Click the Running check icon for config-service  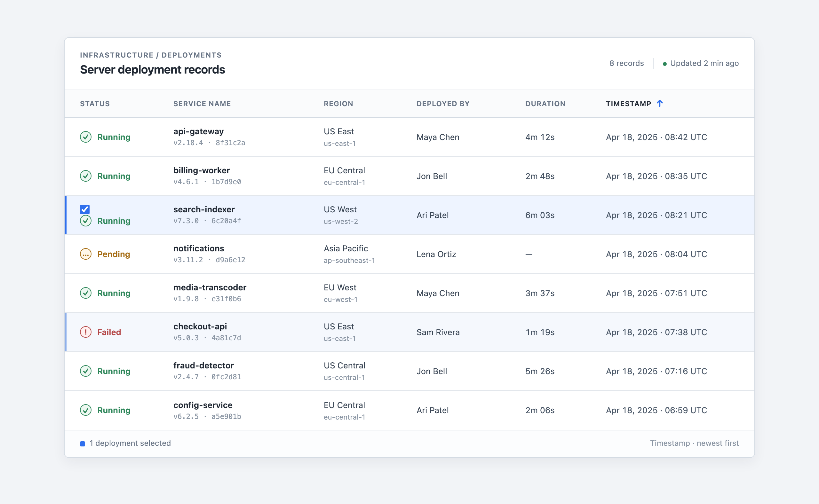click(x=86, y=410)
